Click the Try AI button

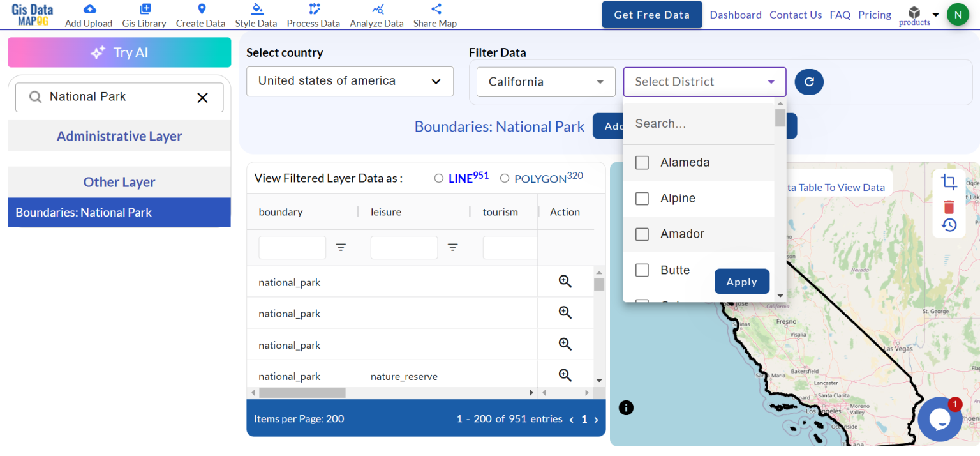(x=119, y=52)
